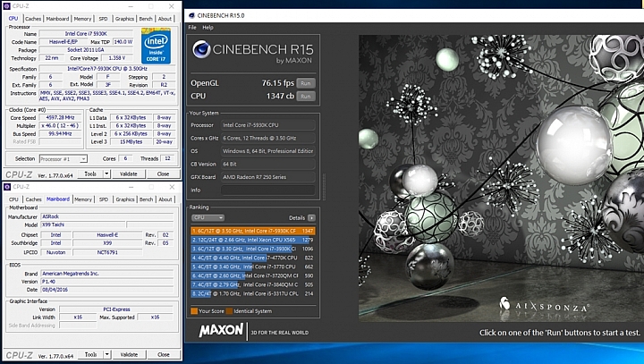Select ranking row 2 Xeon X565 1279
The height and width of the screenshot is (364, 644).
tap(253, 240)
